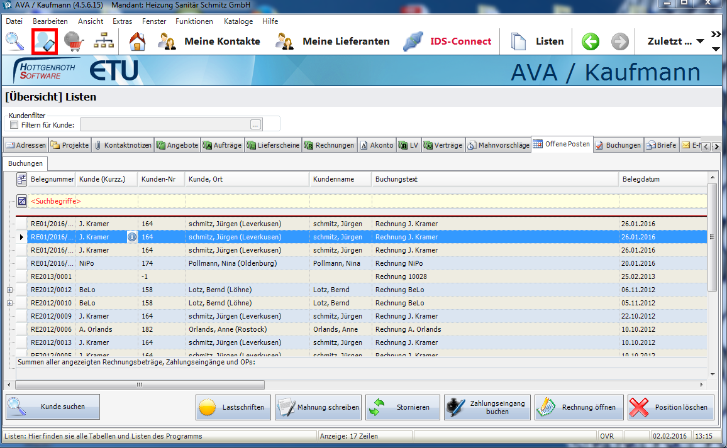This screenshot has height=448, width=727.
Task: Expand the RE2012/0010 BeLo row
Action: tap(10, 303)
